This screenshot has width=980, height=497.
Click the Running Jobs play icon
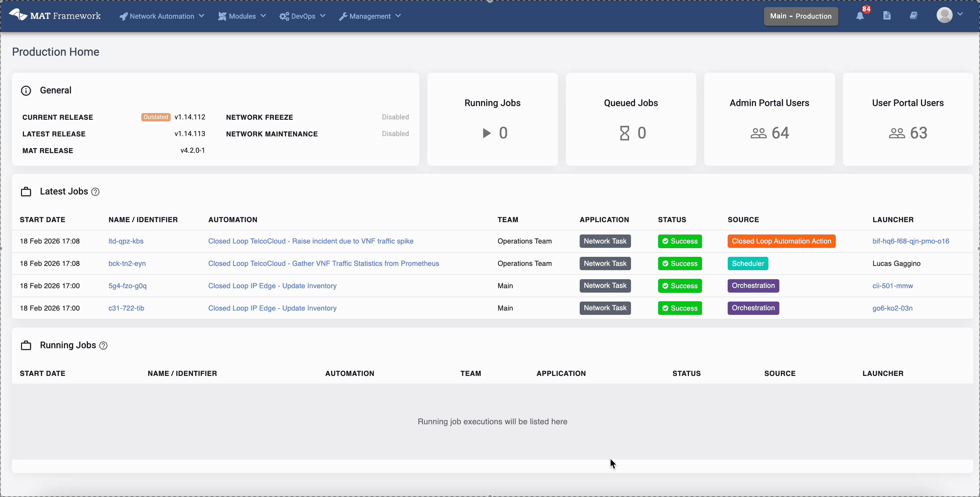486,133
